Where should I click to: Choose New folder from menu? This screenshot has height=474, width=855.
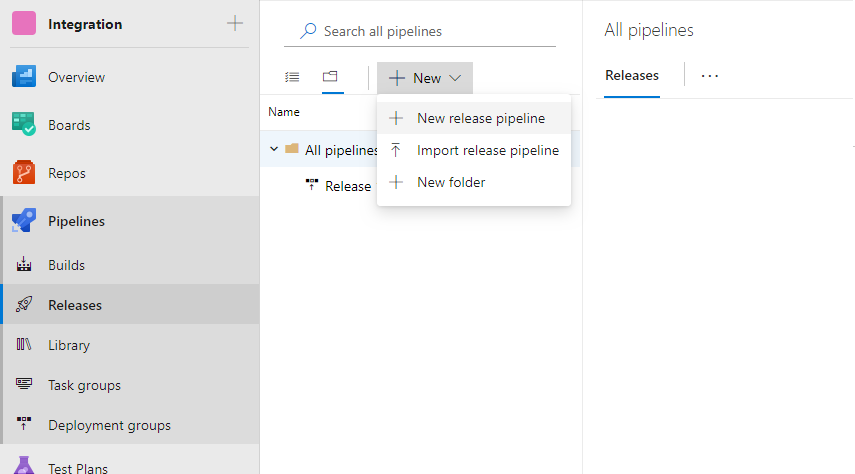450,182
